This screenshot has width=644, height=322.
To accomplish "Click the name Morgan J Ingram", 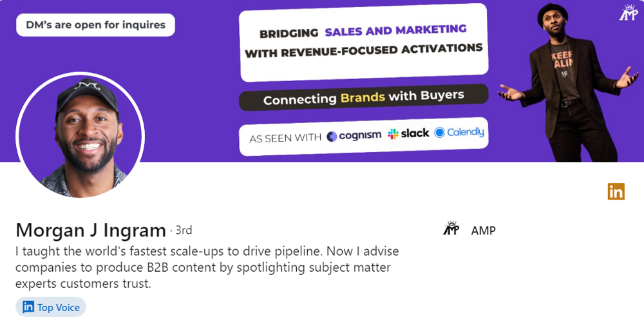I will point(91,231).
